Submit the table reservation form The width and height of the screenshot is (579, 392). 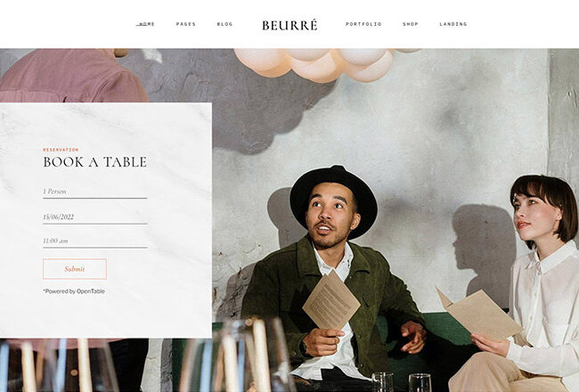(x=75, y=269)
